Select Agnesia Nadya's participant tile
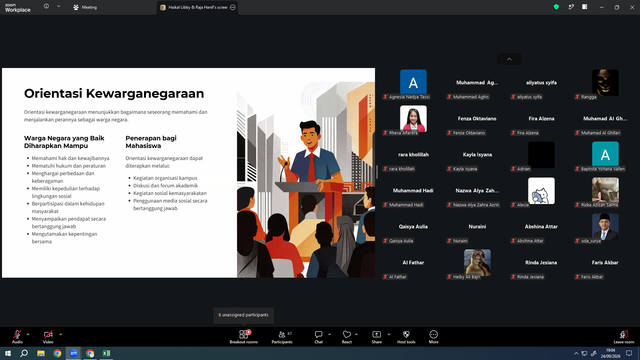 coord(413,84)
